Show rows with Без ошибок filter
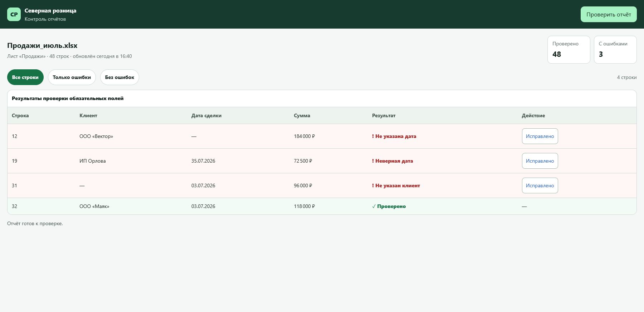 (x=119, y=77)
